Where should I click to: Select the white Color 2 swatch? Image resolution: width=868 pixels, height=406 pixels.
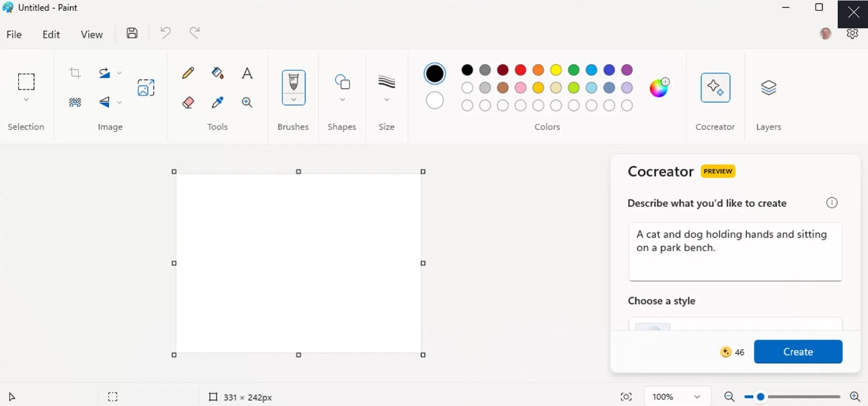pos(435,100)
